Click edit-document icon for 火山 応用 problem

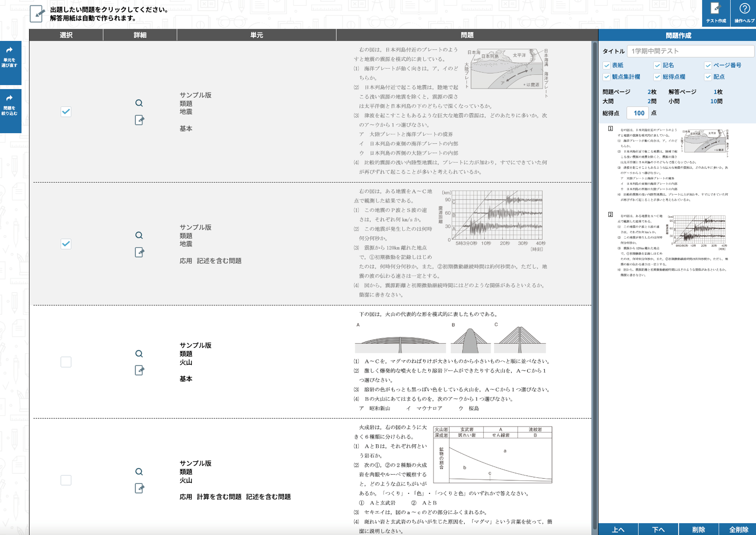(139, 488)
